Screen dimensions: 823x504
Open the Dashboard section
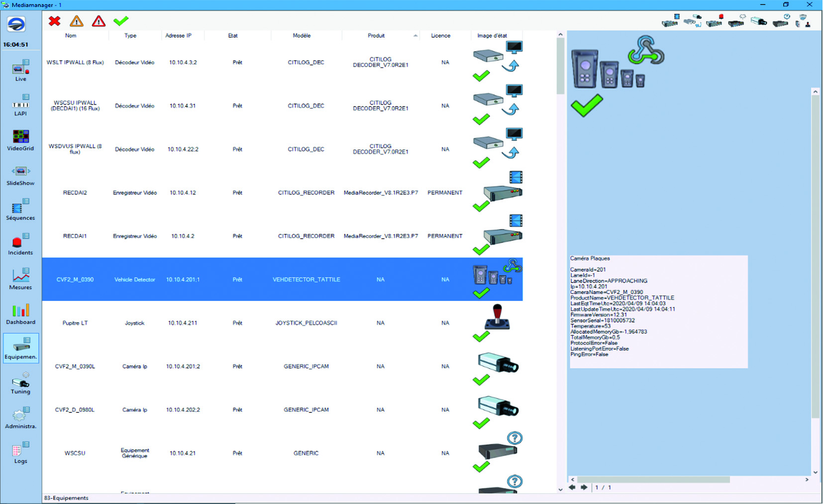pyautogui.click(x=20, y=314)
